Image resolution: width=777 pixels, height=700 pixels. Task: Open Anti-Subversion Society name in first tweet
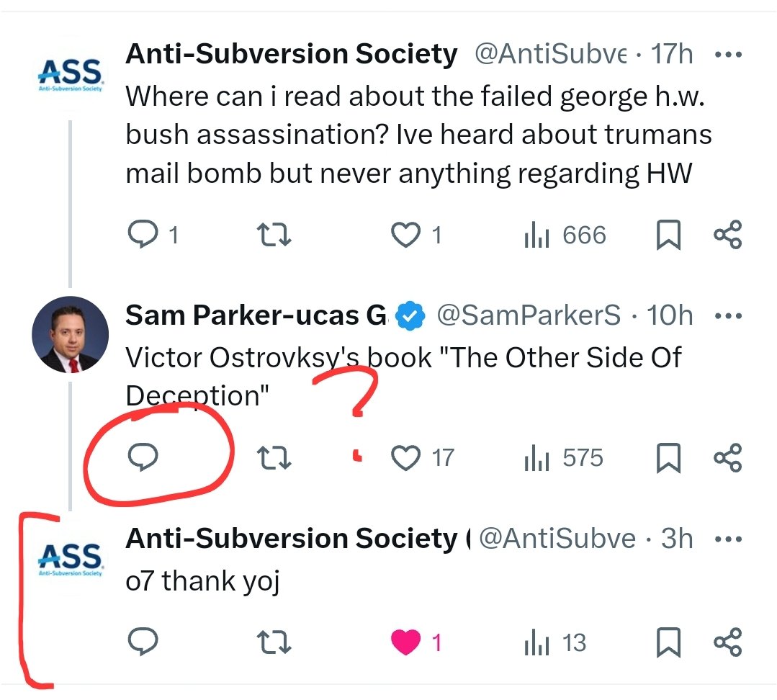pyautogui.click(x=291, y=54)
